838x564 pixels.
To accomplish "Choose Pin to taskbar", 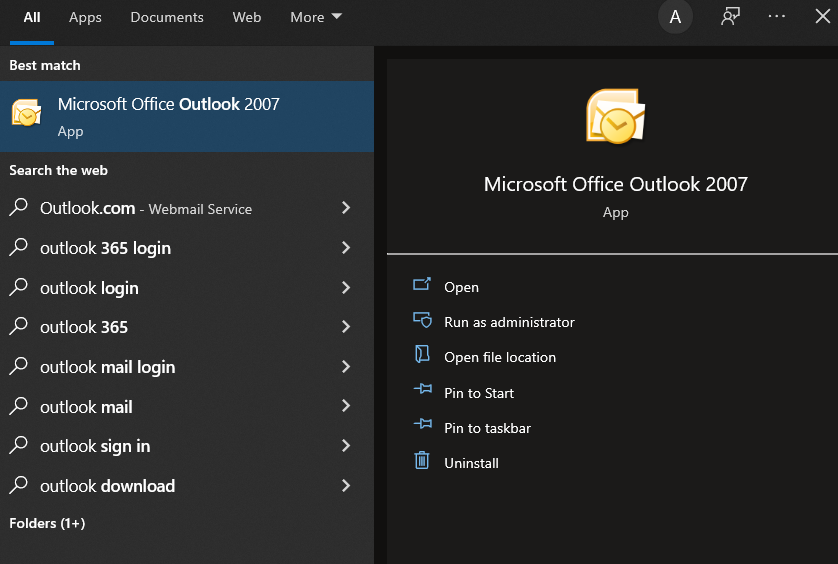I will [487, 428].
